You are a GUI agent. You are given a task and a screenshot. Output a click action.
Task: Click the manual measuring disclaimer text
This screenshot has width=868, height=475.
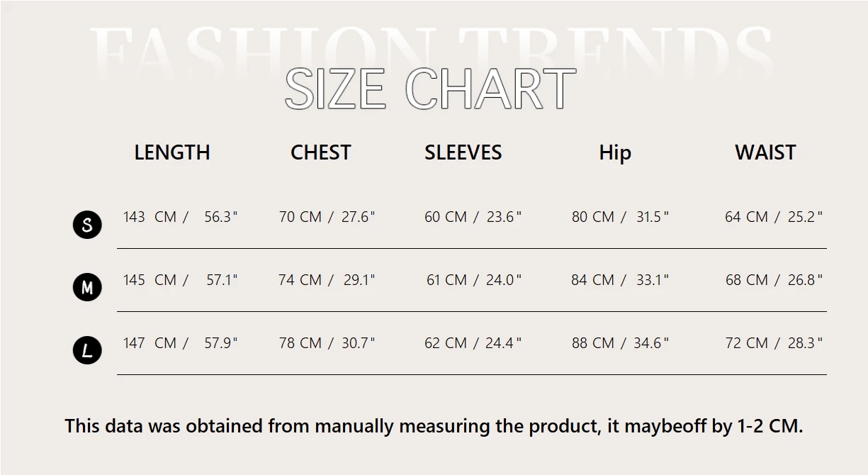(x=434, y=426)
